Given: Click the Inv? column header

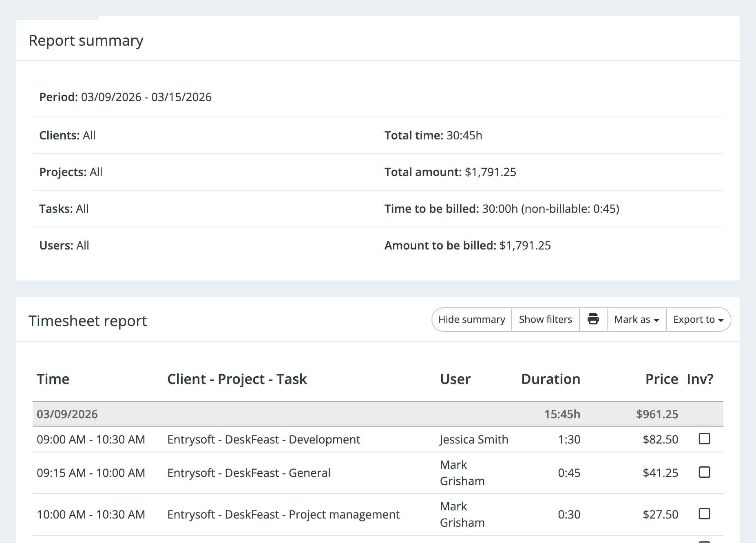Looking at the screenshot, I should pyautogui.click(x=700, y=379).
